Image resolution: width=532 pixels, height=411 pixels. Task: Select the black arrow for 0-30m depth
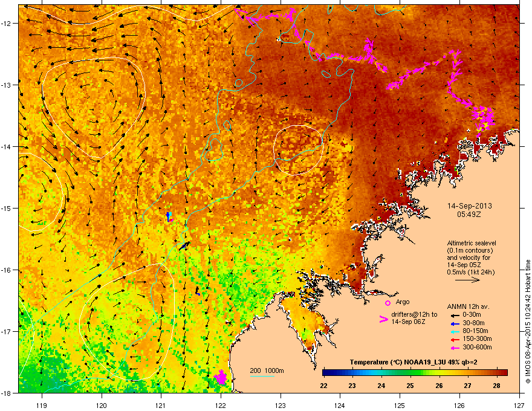(x=455, y=315)
